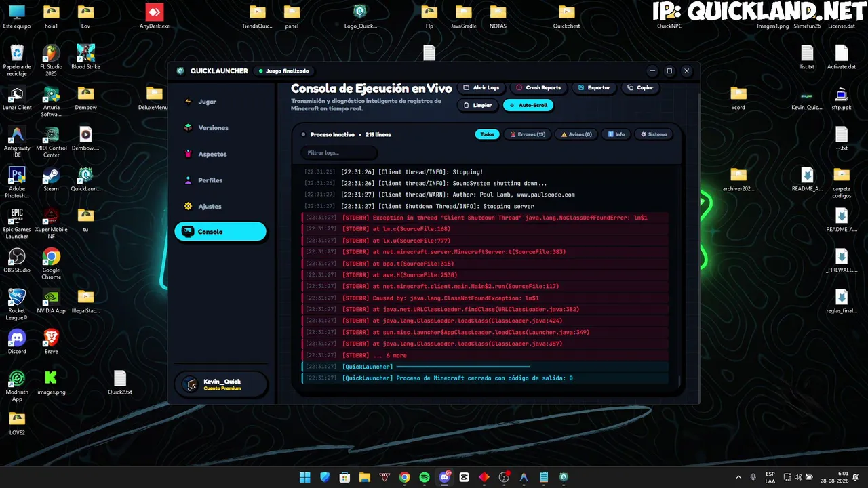Open Spotify from the taskbar
The height and width of the screenshot is (488, 868).
(x=425, y=477)
